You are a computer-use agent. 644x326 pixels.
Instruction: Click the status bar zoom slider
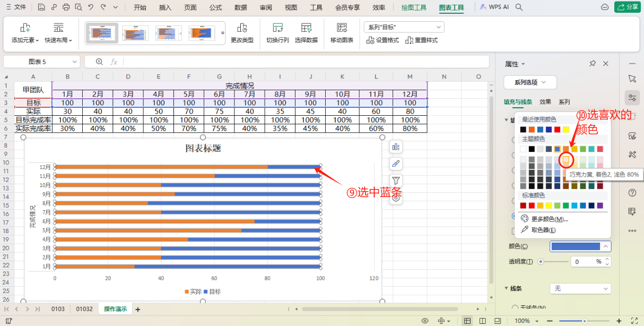(584, 321)
